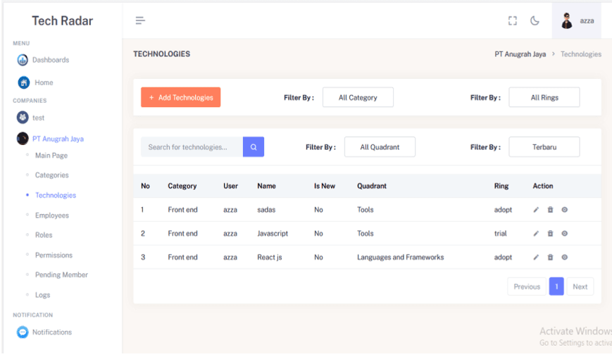Edit the sadas row with pencil icon
This screenshot has height=364, width=612.
pos(536,210)
